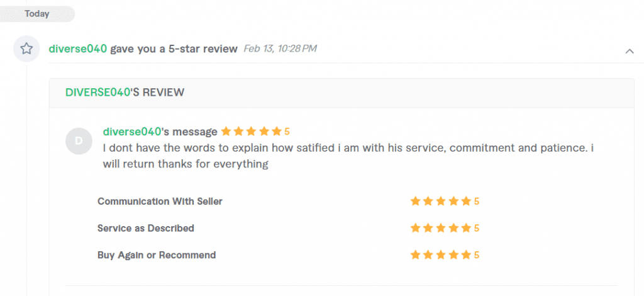This screenshot has height=296, width=644.
Task: Click the score 5 for Service as Described
Action: tap(477, 228)
